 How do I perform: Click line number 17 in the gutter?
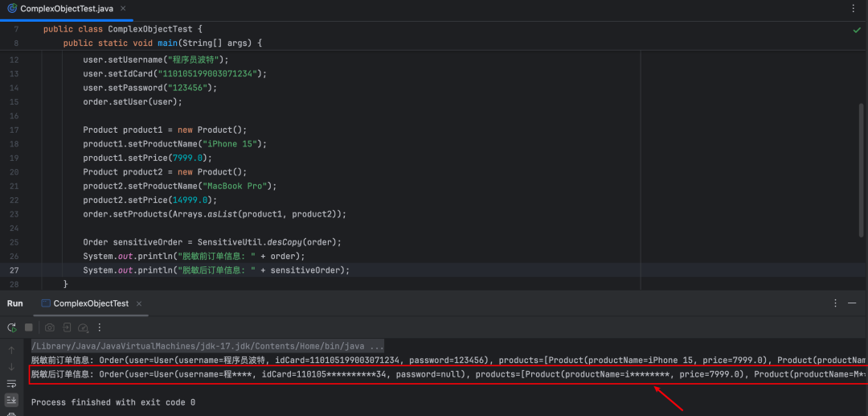click(14, 130)
